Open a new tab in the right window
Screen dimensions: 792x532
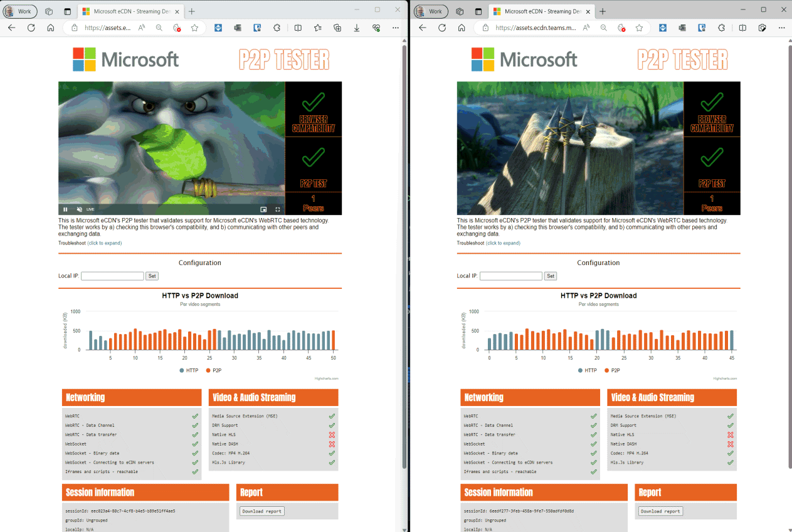point(603,11)
